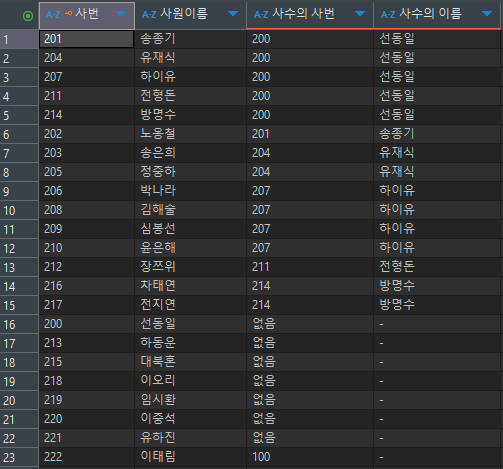Click the green circle icon in grid corner

pos(28,16)
